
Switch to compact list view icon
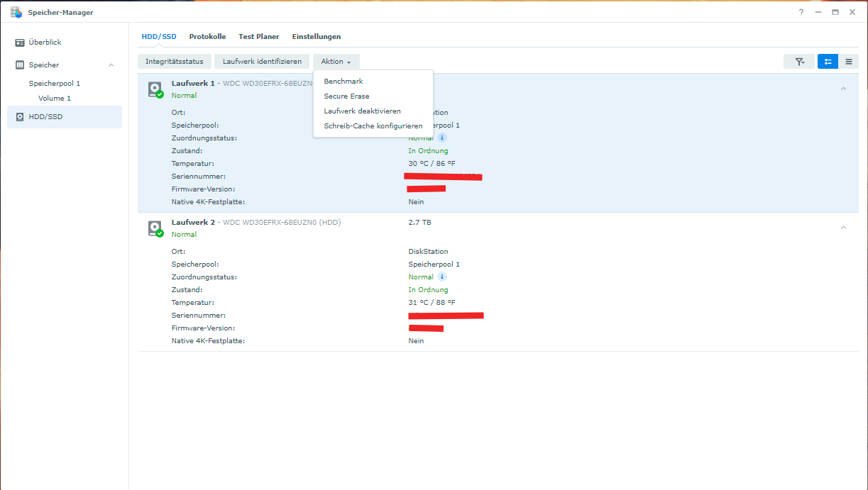(848, 62)
